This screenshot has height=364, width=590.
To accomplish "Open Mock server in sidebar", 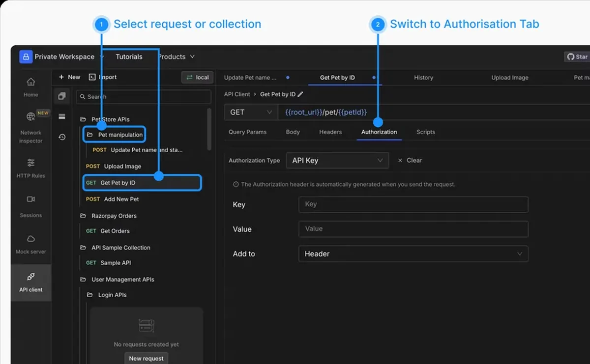I will point(30,244).
